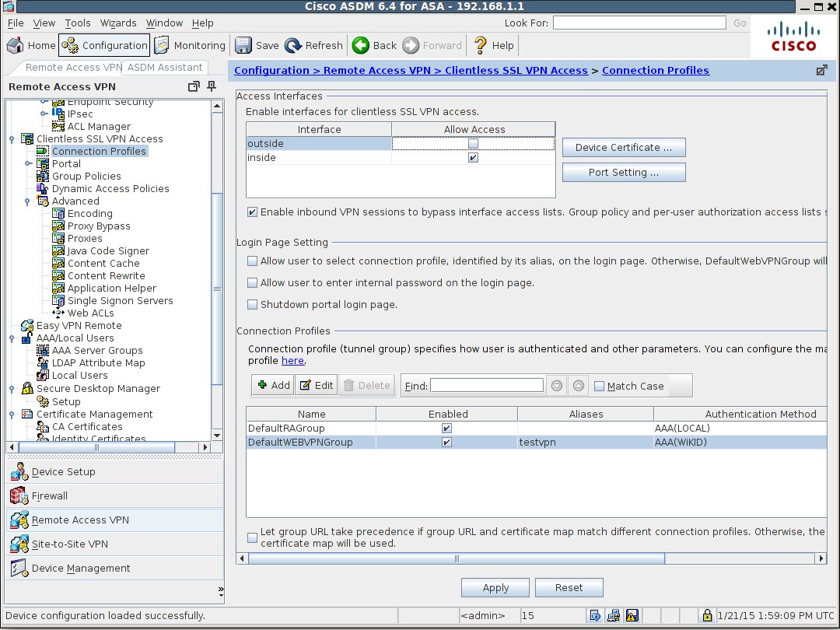
Task: Click the lock icon near the clock
Action: point(707,615)
